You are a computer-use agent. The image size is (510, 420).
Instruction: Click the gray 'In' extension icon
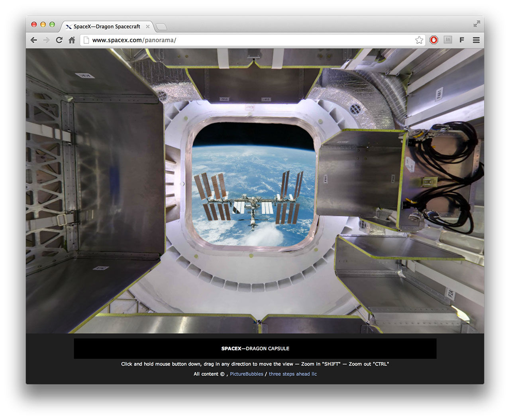pyautogui.click(x=448, y=40)
